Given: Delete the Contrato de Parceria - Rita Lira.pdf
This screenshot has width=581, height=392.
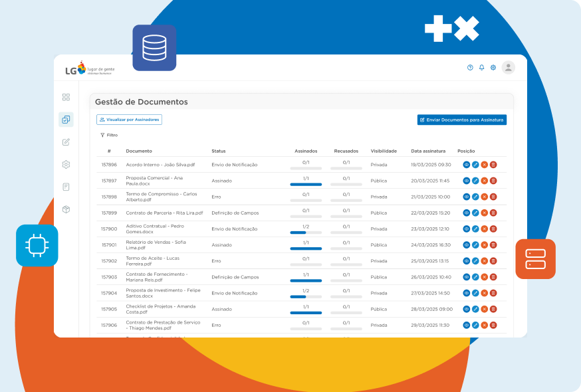Looking at the screenshot, I should click(493, 213).
